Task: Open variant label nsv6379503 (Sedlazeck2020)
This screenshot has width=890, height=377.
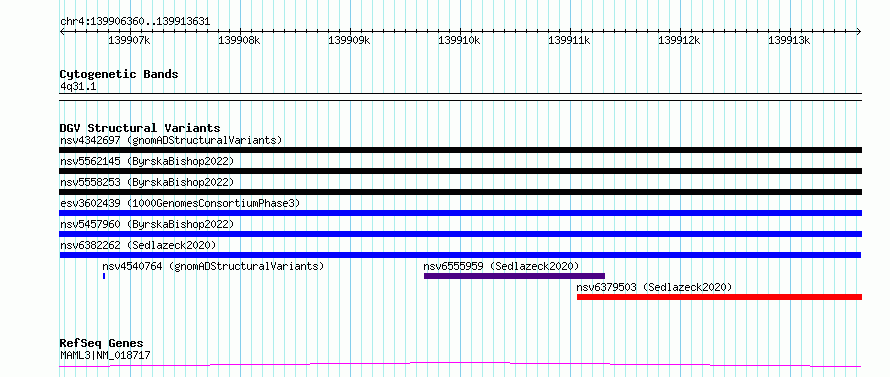Action: [654, 287]
